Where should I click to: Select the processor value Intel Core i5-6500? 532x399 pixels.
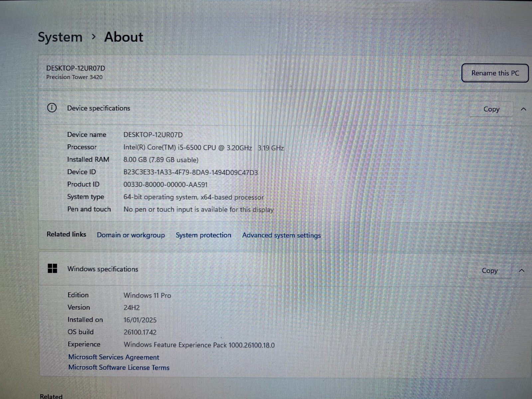pos(203,148)
